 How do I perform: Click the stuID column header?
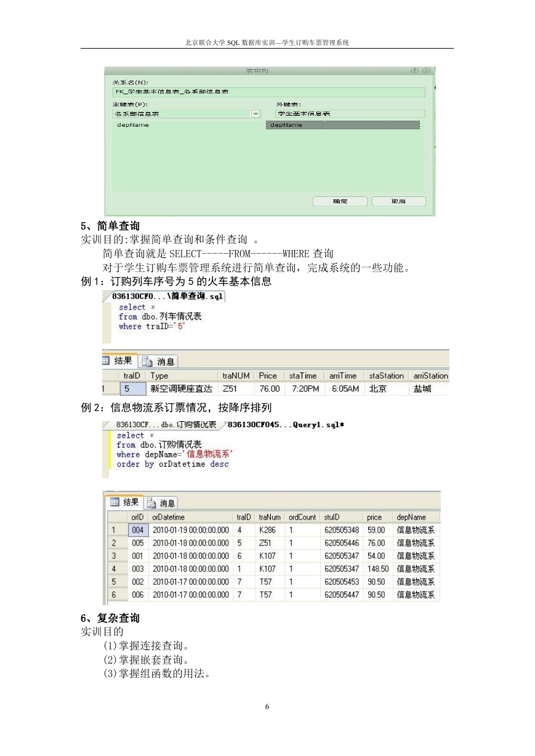tap(342, 517)
